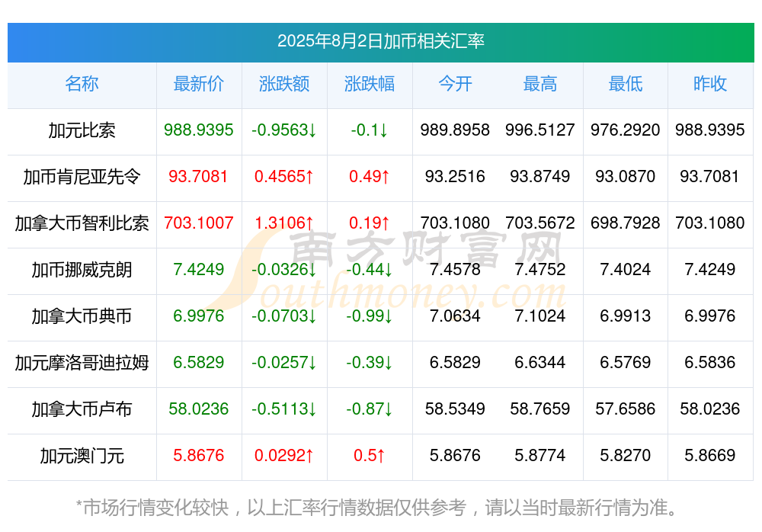Image resolution: width=762 pixels, height=532 pixels.
Task: Click the previous close 5.8669
Action: pyautogui.click(x=710, y=456)
